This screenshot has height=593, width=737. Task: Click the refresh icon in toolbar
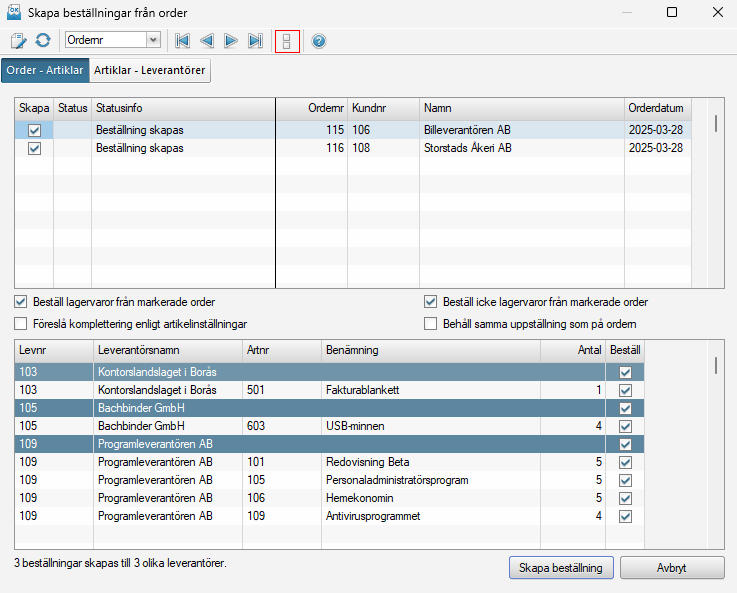43,41
